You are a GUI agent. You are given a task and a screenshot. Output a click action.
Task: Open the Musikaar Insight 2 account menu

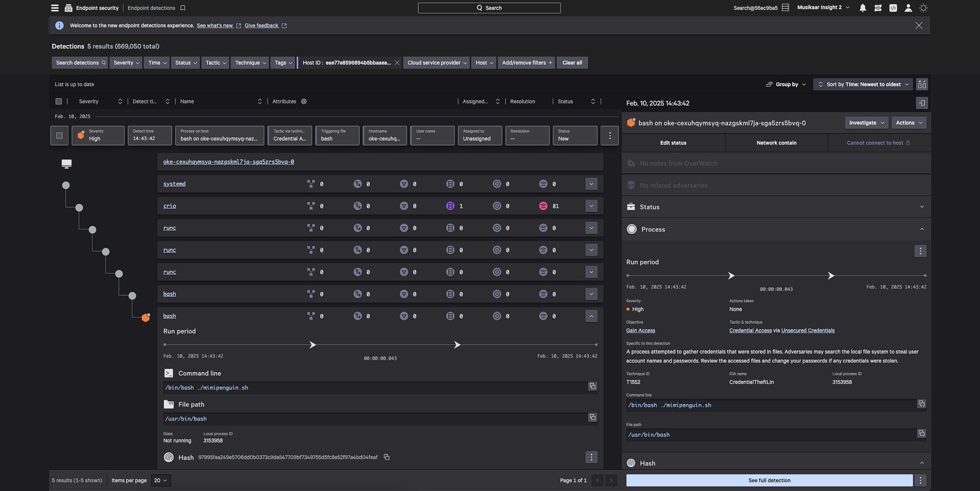[823, 8]
